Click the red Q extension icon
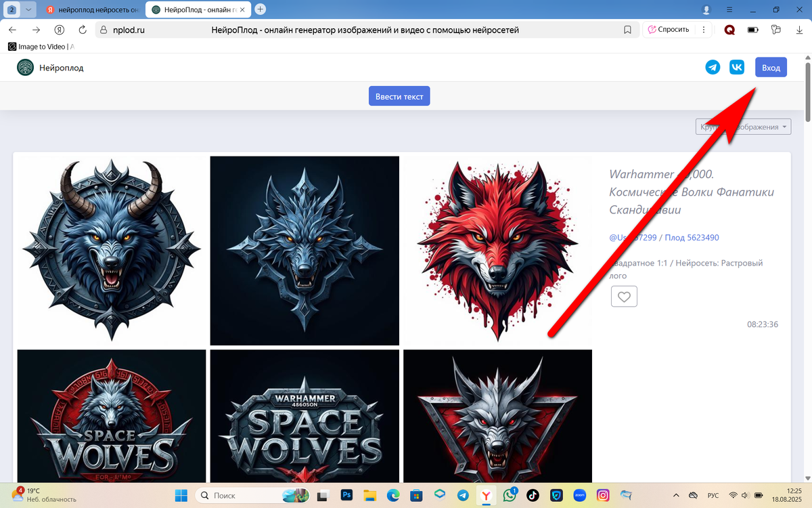 click(729, 30)
